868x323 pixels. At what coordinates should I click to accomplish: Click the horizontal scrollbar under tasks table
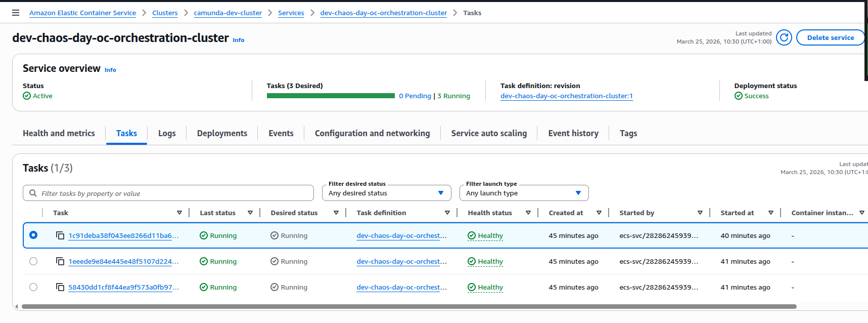pos(409,306)
